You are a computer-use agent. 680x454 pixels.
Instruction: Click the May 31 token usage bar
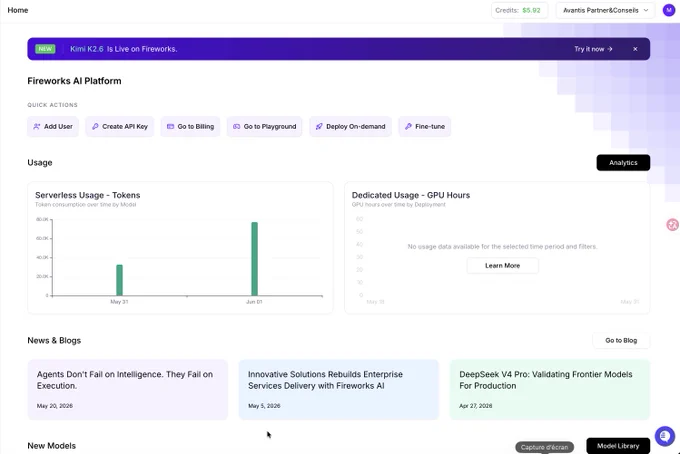pyautogui.click(x=119, y=280)
